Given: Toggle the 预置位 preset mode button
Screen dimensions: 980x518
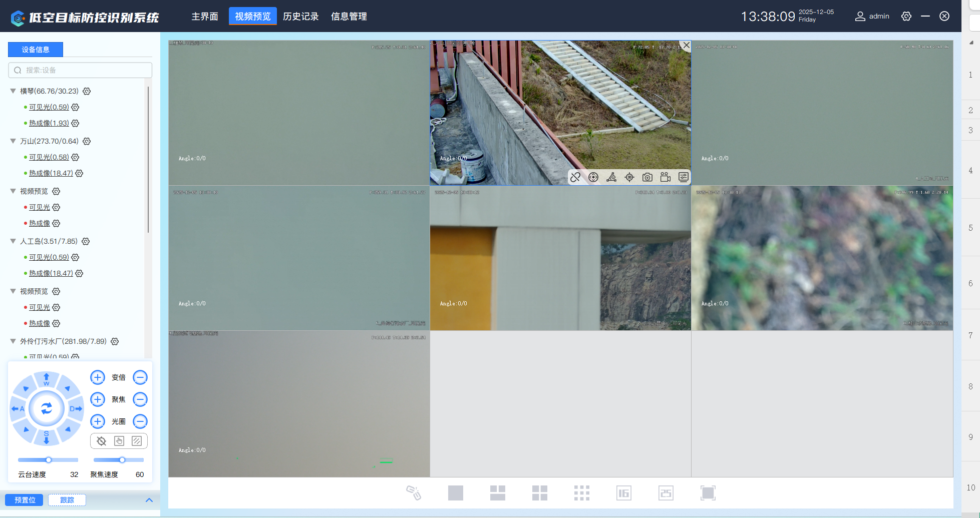Looking at the screenshot, I should 25,500.
